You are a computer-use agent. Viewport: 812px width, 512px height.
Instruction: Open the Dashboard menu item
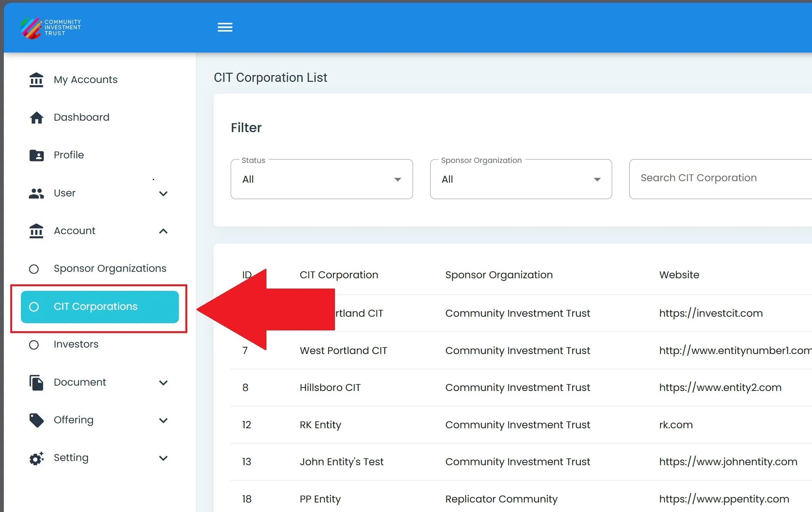[x=81, y=117]
